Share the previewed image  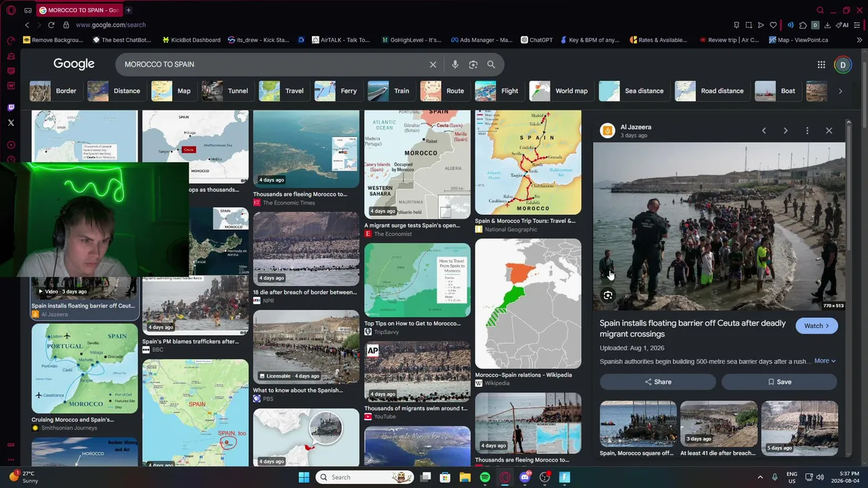tap(658, 382)
